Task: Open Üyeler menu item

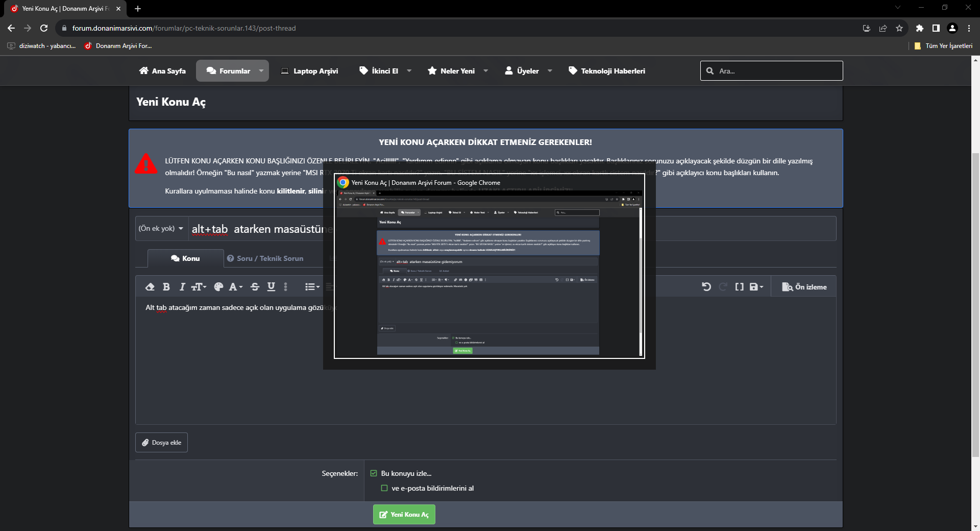Action: pos(522,71)
